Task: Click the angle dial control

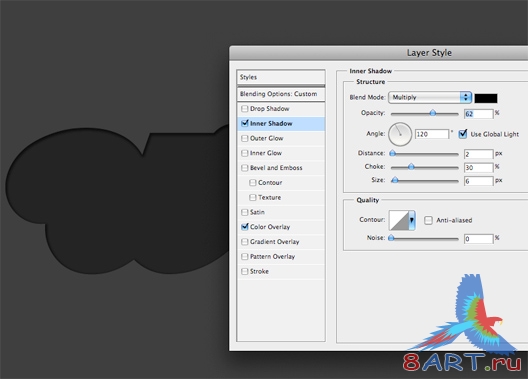Action: pyautogui.click(x=400, y=134)
